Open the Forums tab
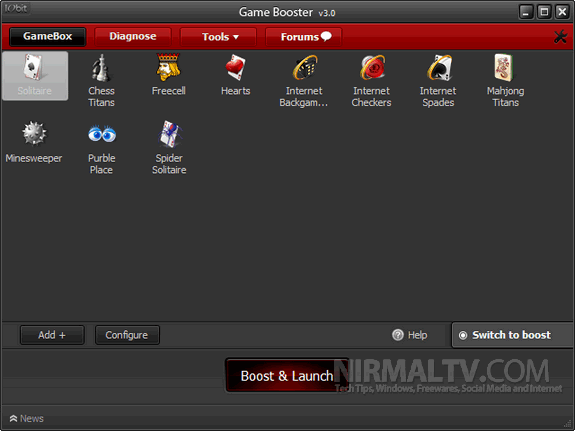 point(304,37)
